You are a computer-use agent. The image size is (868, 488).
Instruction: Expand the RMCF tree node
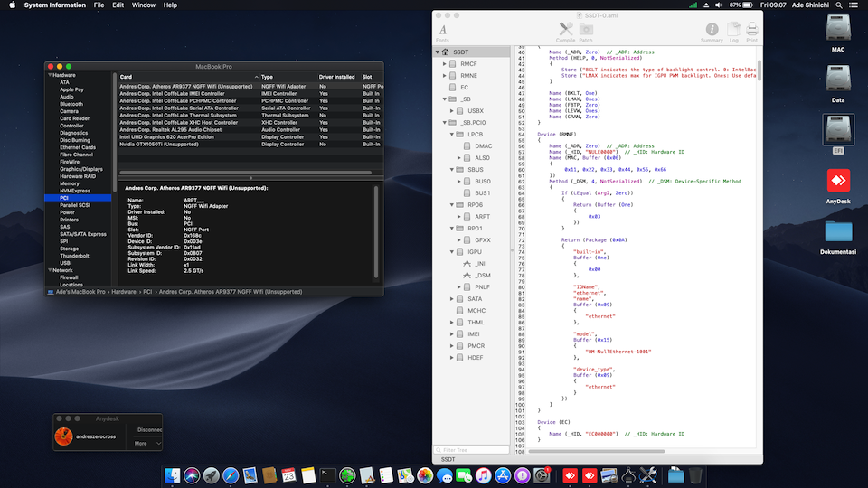(x=445, y=63)
